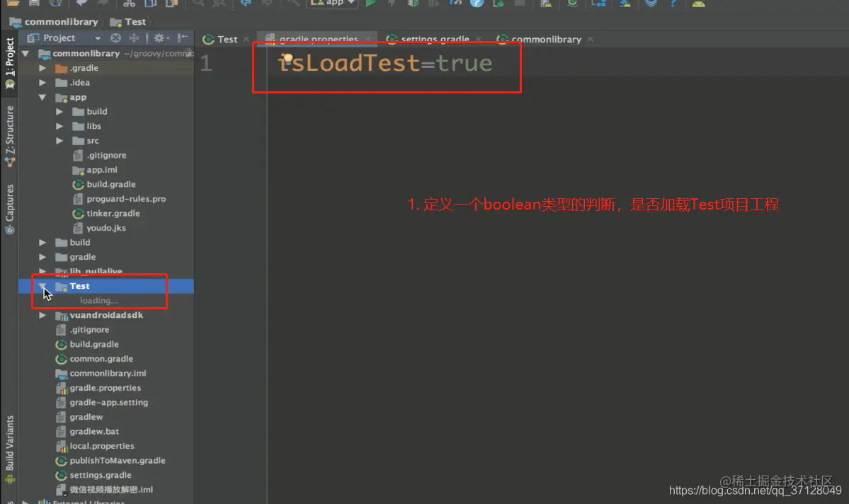Select gradle-app.setting file
The width and height of the screenshot is (849, 504).
(108, 402)
